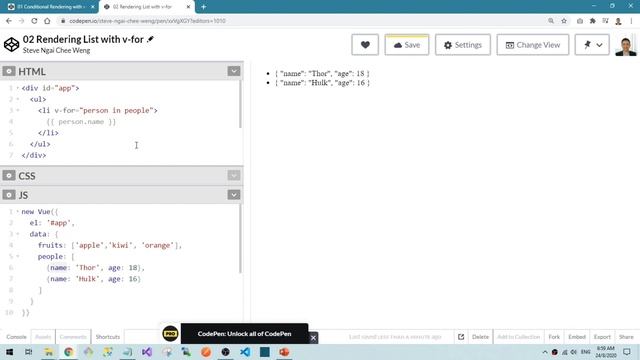Go forward in the browser

click(22, 21)
